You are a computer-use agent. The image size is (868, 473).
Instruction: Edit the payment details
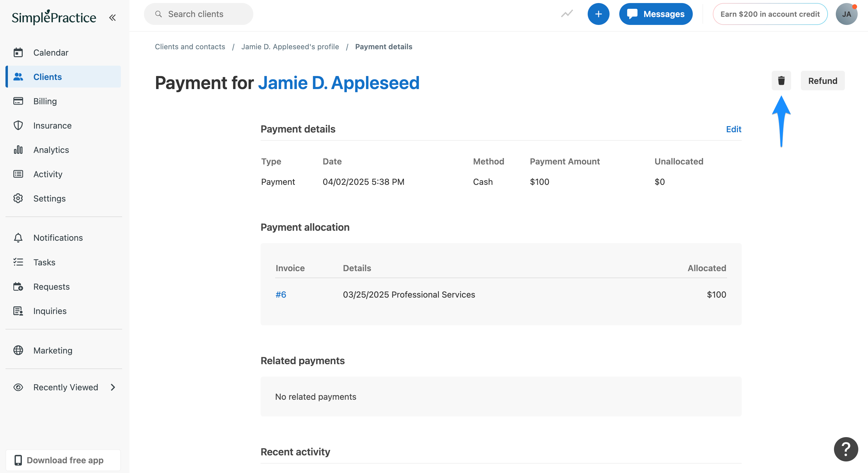click(733, 129)
